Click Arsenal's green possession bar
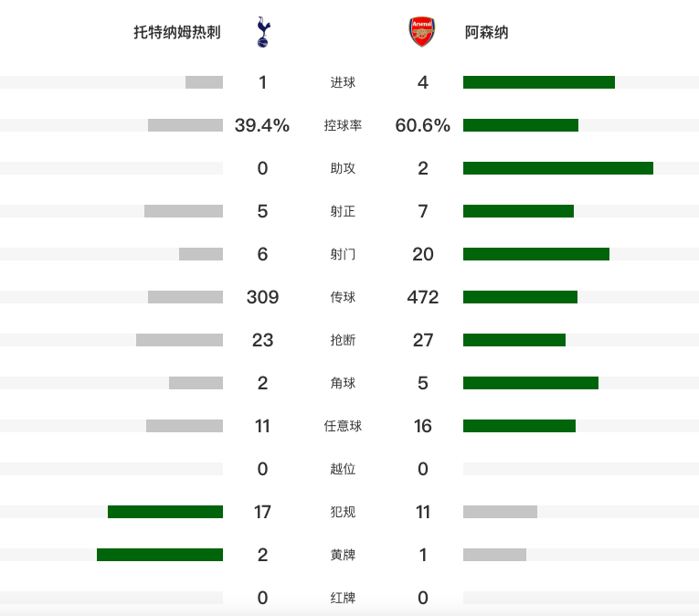This screenshot has width=699, height=616. 520,125
